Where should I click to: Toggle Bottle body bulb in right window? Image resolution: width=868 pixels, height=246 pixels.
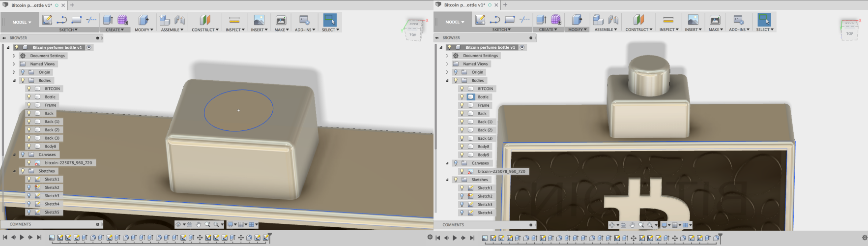[462, 97]
